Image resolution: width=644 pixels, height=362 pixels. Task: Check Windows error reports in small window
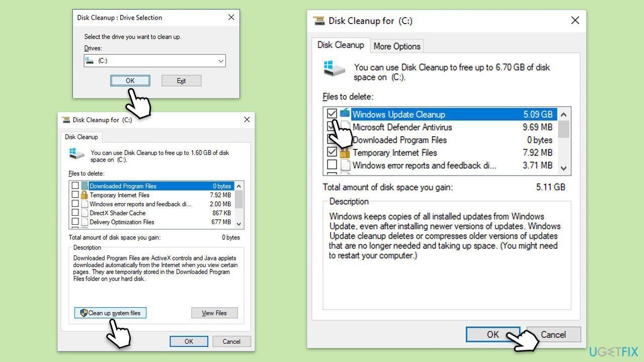pos(75,204)
